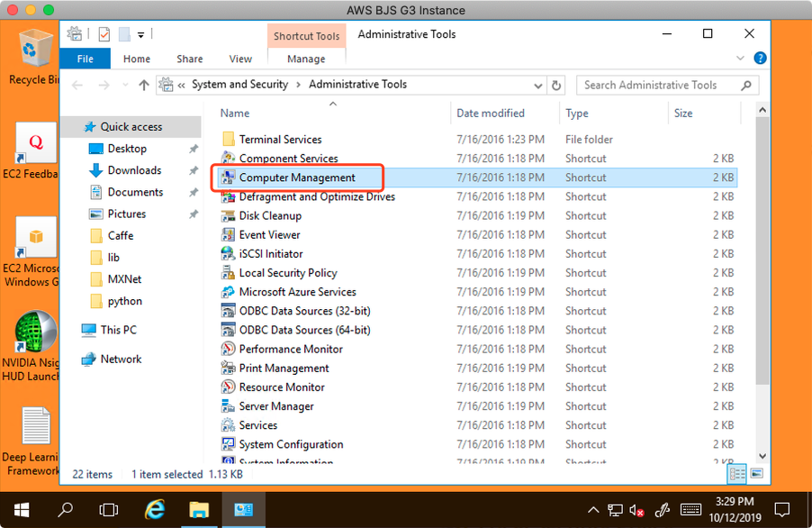This screenshot has width=812, height=528.
Task: Open Customize Quick Access Toolbar dropdown
Action: click(x=141, y=35)
